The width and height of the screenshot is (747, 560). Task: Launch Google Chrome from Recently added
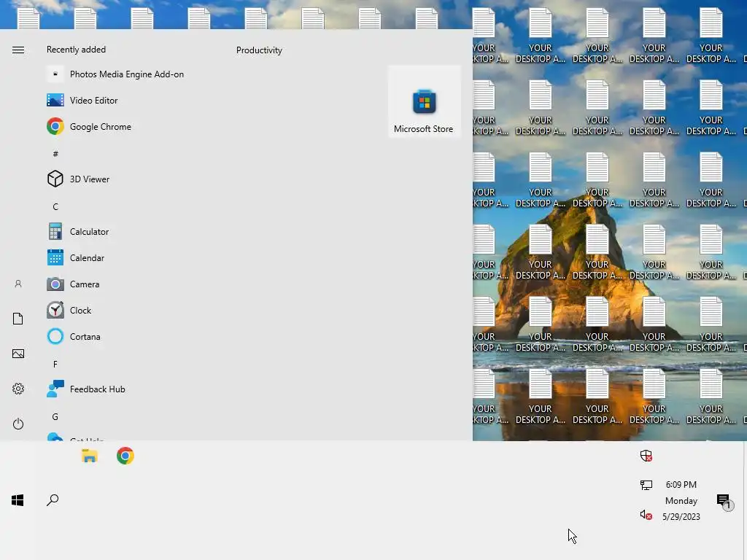[x=89, y=127]
